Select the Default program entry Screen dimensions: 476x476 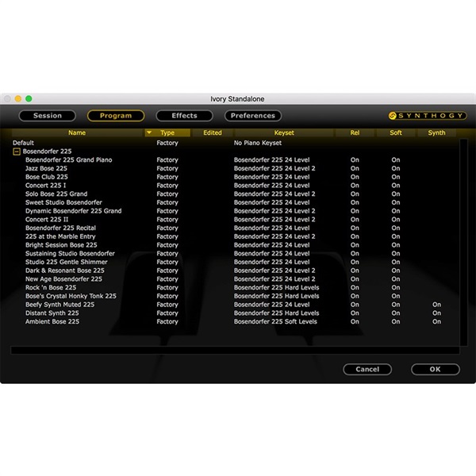tap(24, 143)
